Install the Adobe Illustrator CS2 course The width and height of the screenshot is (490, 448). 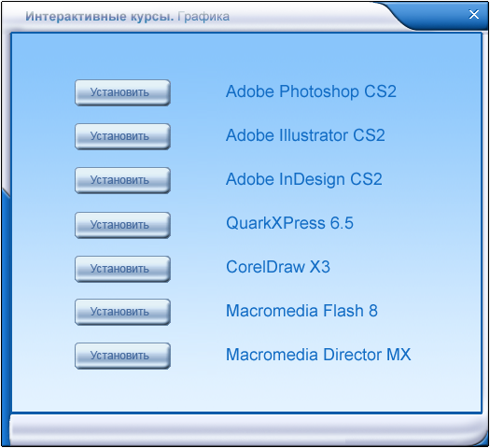(x=122, y=136)
